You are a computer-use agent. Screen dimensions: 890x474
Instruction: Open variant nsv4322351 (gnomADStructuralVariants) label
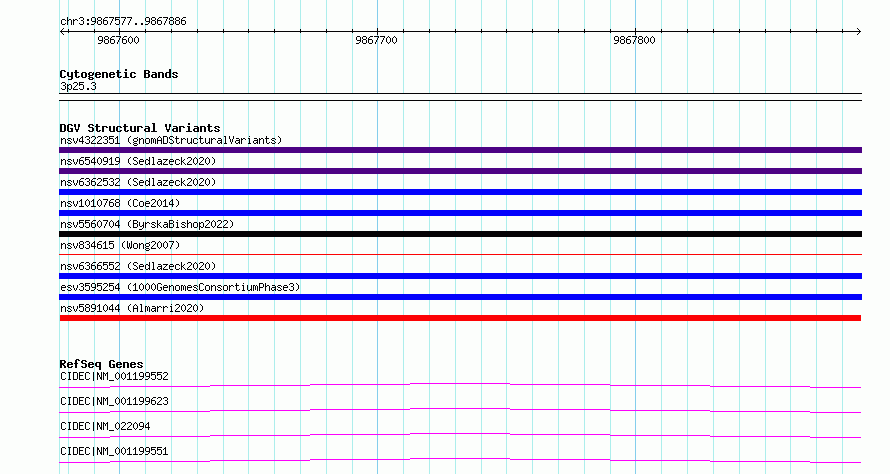coord(171,140)
